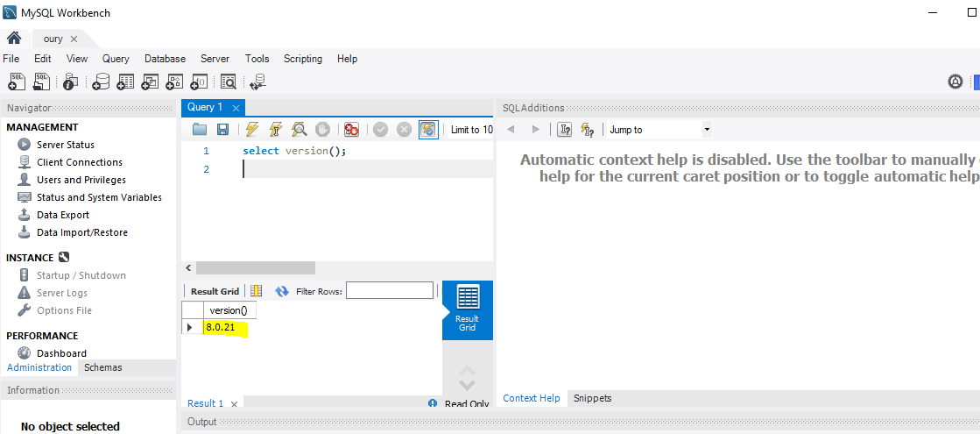Close the Result 1 tab
Screen dimensions: 980x434
[234, 404]
